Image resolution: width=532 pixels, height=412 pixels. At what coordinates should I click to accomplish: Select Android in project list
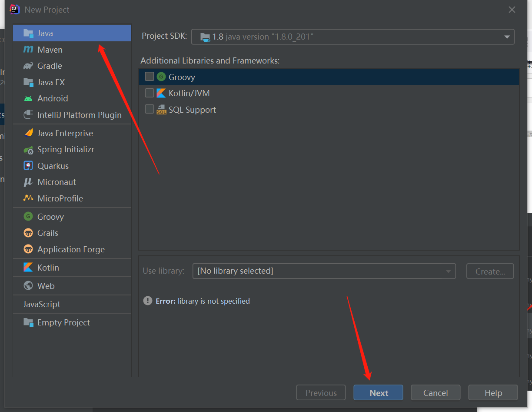coord(72,98)
